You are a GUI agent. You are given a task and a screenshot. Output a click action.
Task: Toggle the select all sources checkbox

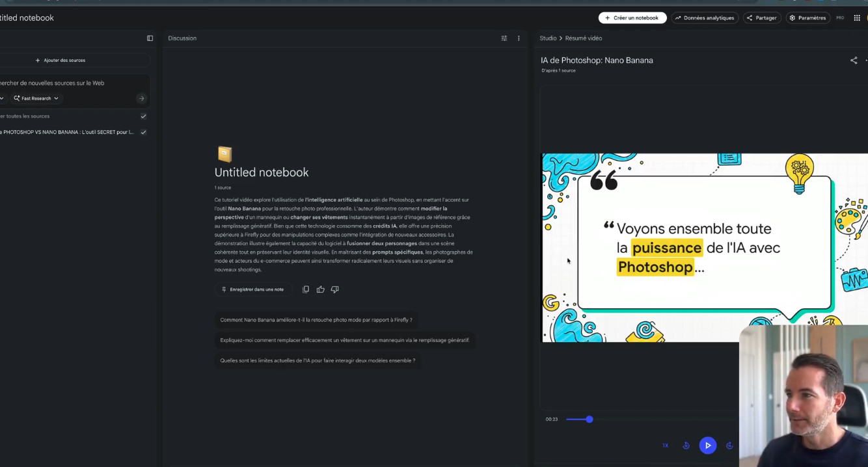[x=143, y=116]
